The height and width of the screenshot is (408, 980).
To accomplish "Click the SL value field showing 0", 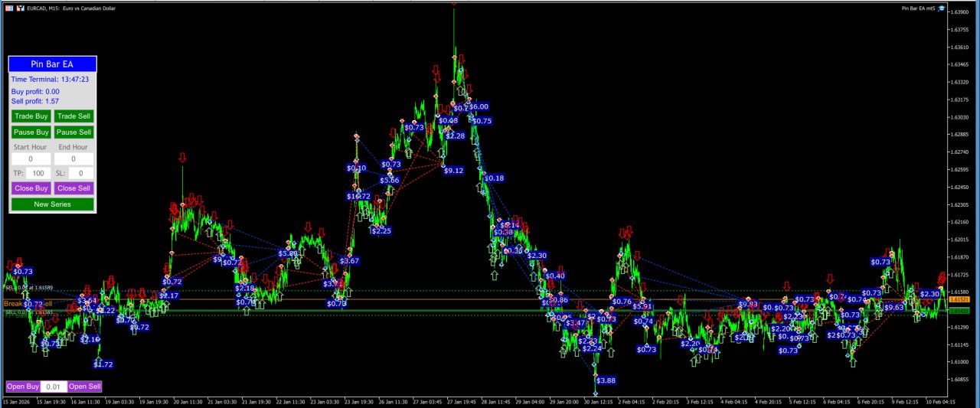I will pyautogui.click(x=81, y=174).
